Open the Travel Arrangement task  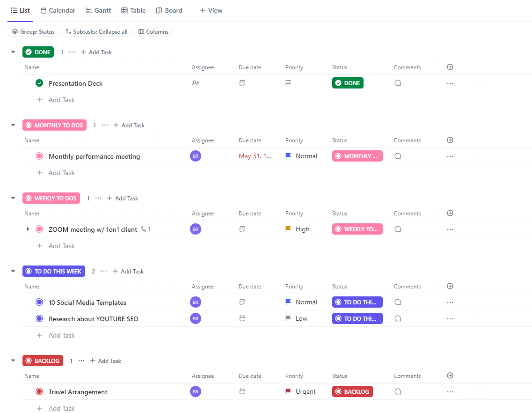click(78, 392)
